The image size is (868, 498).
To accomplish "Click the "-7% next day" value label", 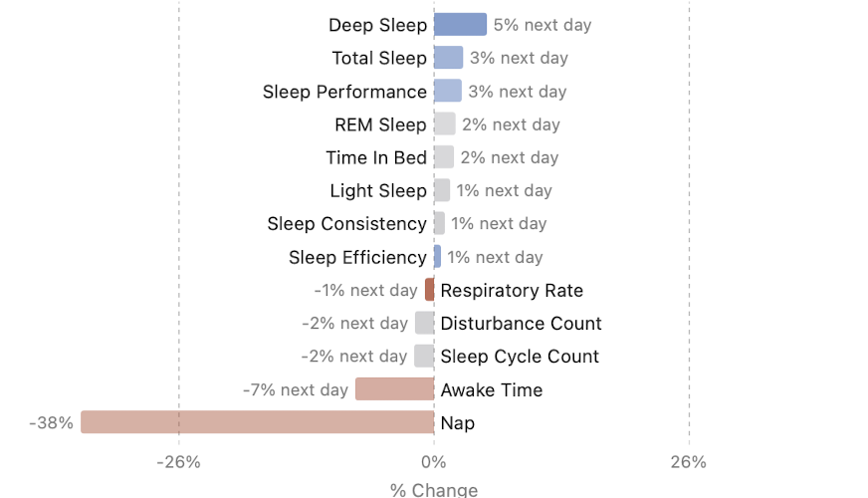I will pyautogui.click(x=296, y=389).
